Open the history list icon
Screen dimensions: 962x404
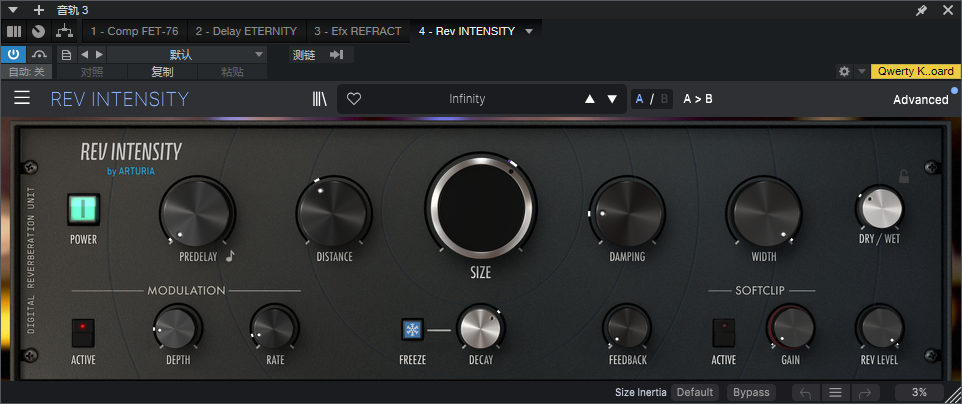tap(835, 392)
